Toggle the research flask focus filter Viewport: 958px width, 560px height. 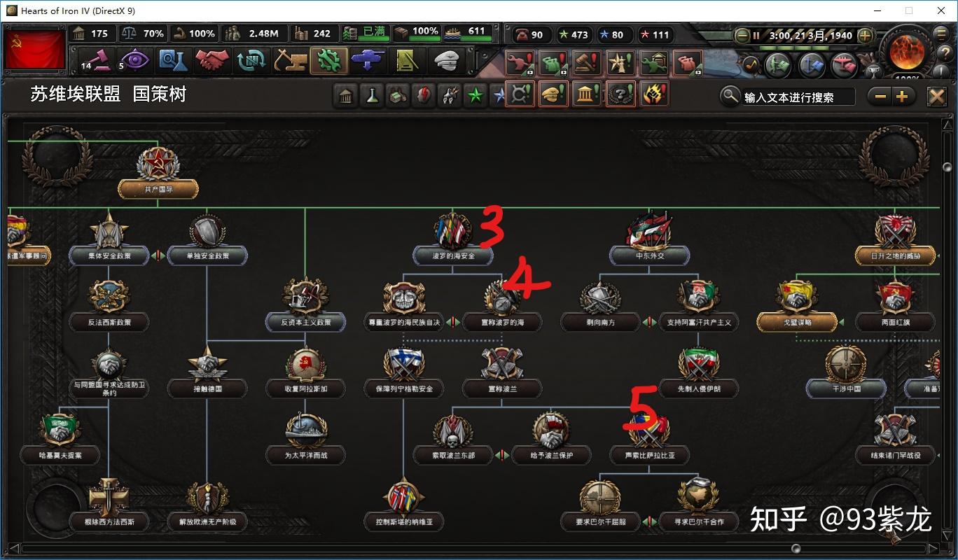coord(372,96)
